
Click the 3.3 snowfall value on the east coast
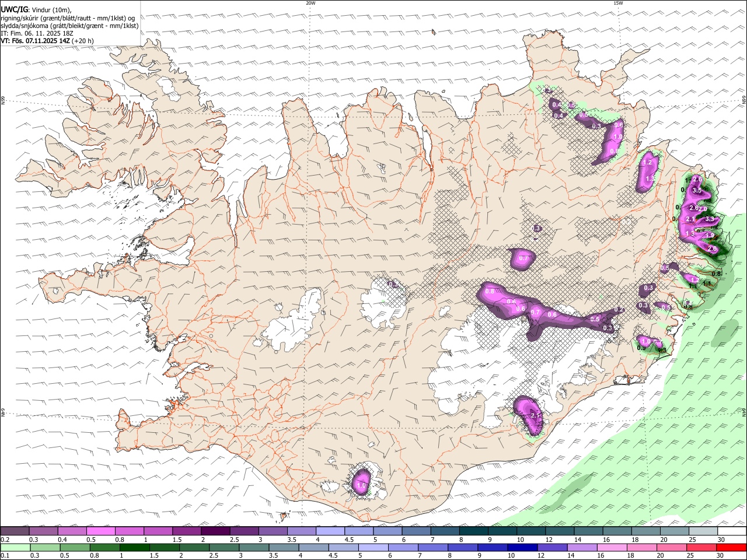coord(710,219)
